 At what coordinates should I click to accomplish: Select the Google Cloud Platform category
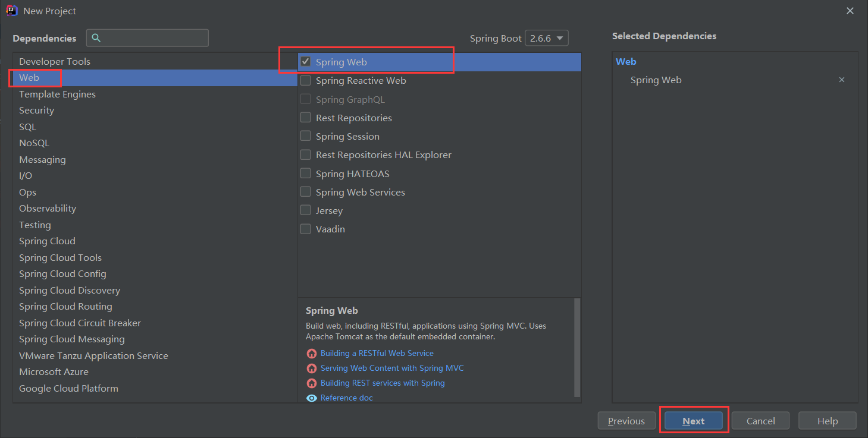[x=155, y=388]
